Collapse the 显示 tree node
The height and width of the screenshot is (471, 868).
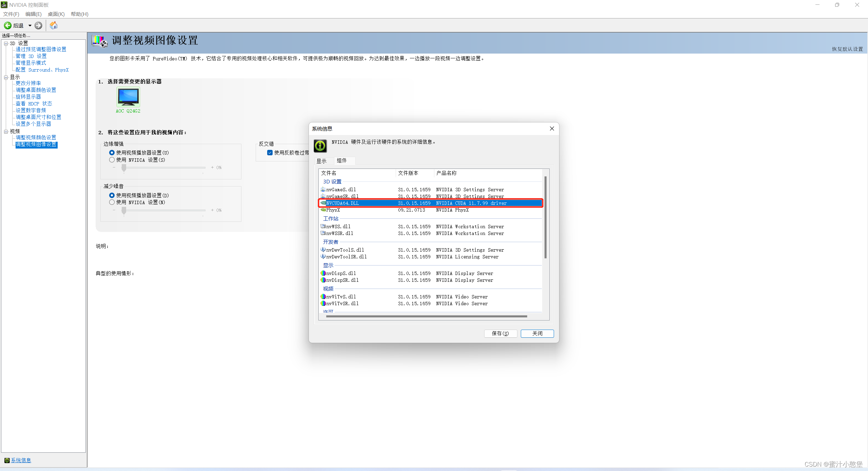[6, 77]
